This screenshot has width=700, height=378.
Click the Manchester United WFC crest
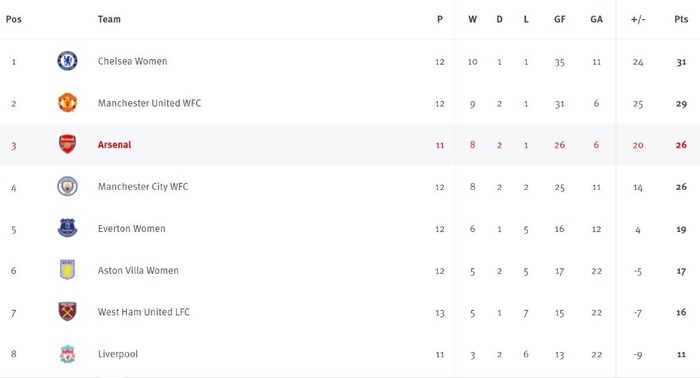pyautogui.click(x=67, y=103)
